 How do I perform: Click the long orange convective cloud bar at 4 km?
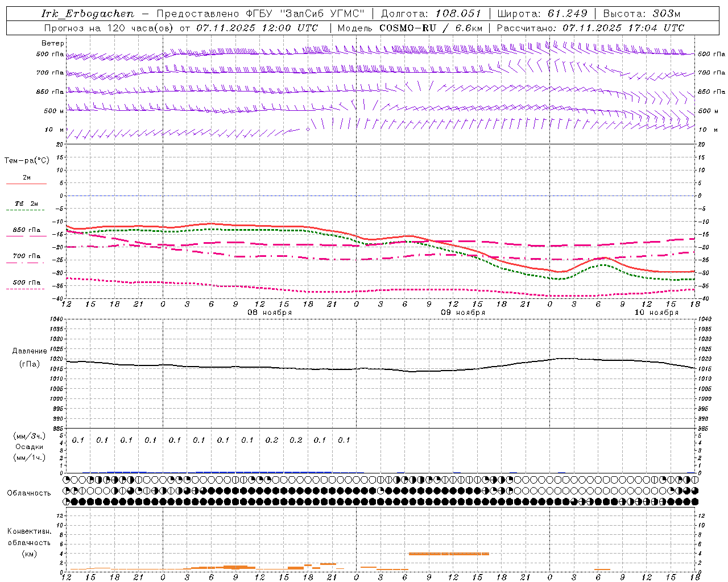(x=449, y=554)
